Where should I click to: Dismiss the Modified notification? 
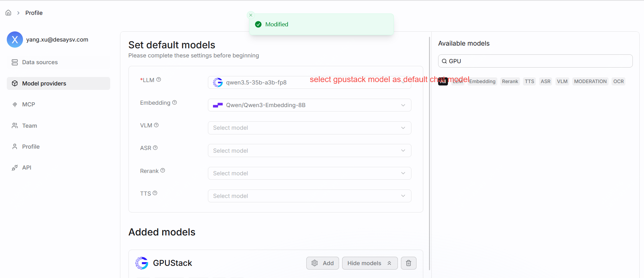point(251,15)
